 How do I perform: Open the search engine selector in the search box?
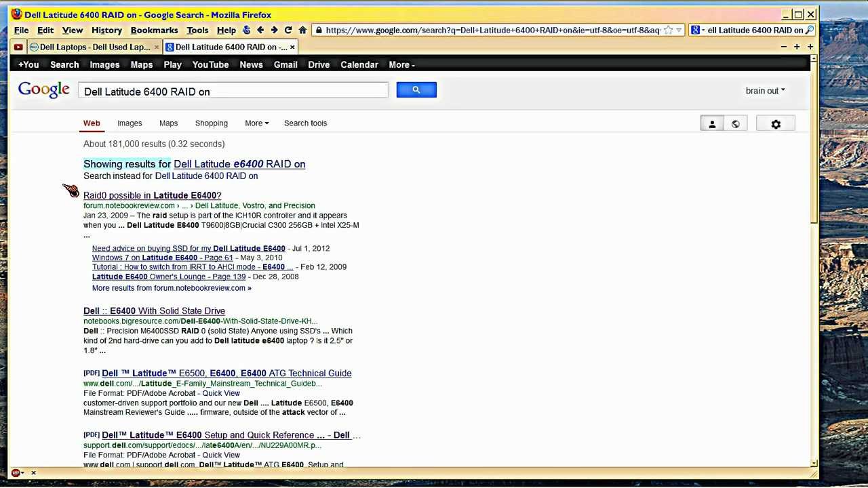(697, 30)
